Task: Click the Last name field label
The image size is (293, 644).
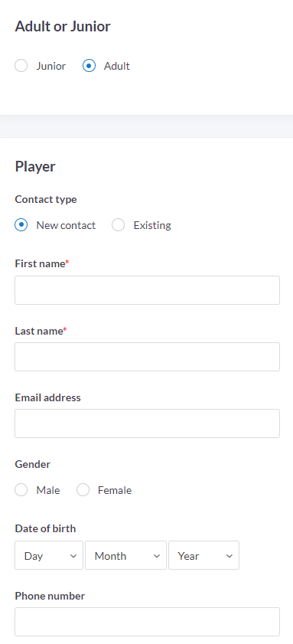Action: tap(41, 331)
